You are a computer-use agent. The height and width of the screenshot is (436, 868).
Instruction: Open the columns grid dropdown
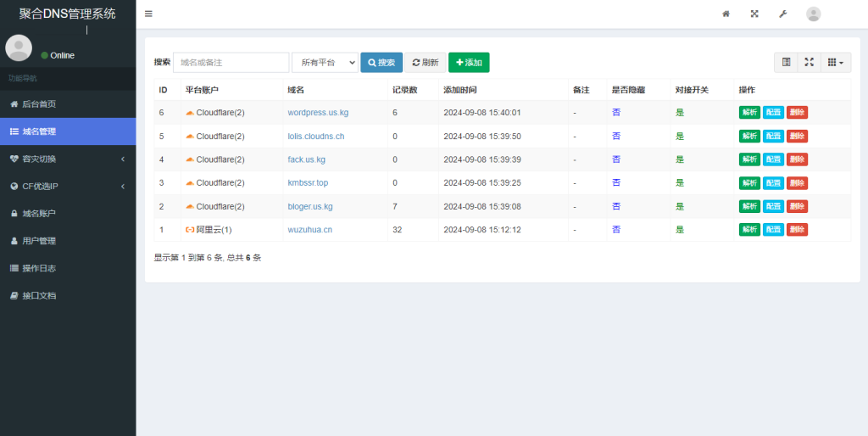coord(835,63)
